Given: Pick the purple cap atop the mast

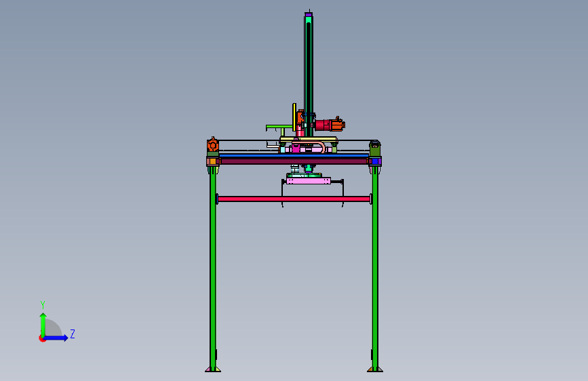Looking at the screenshot, I should (309, 15).
